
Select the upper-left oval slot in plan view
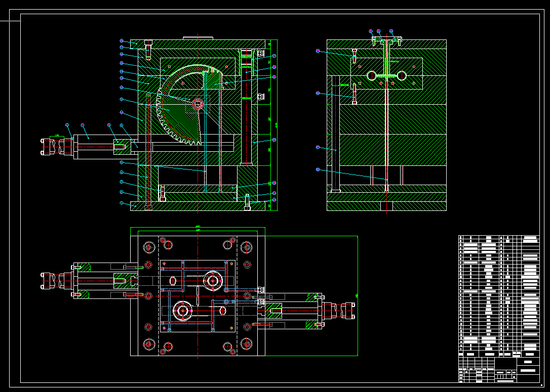173,281
